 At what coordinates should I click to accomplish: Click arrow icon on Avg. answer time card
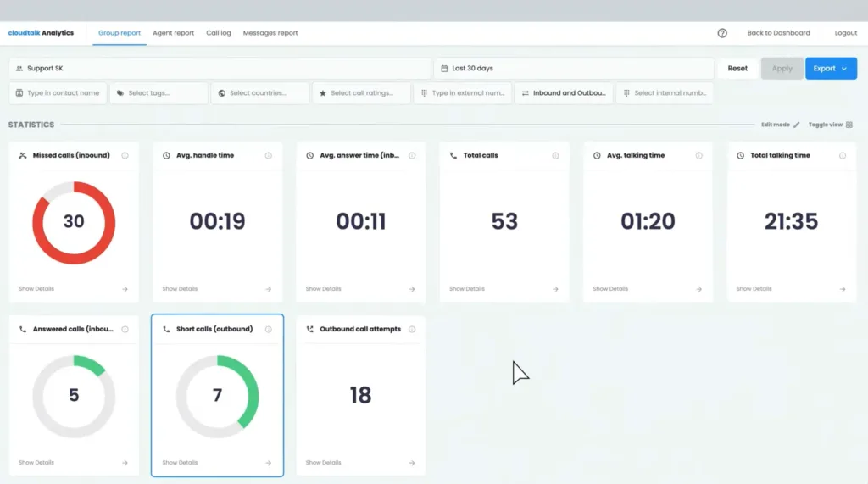412,289
